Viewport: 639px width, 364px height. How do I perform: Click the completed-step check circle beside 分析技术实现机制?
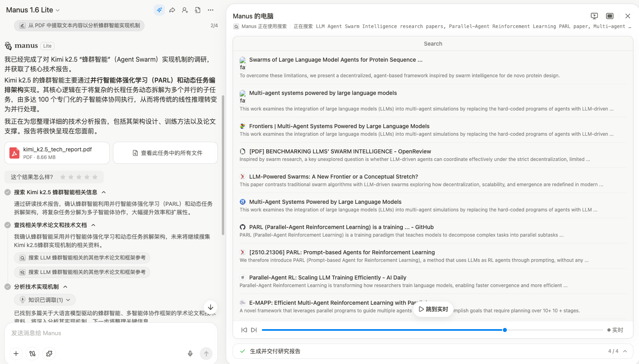pos(8,287)
